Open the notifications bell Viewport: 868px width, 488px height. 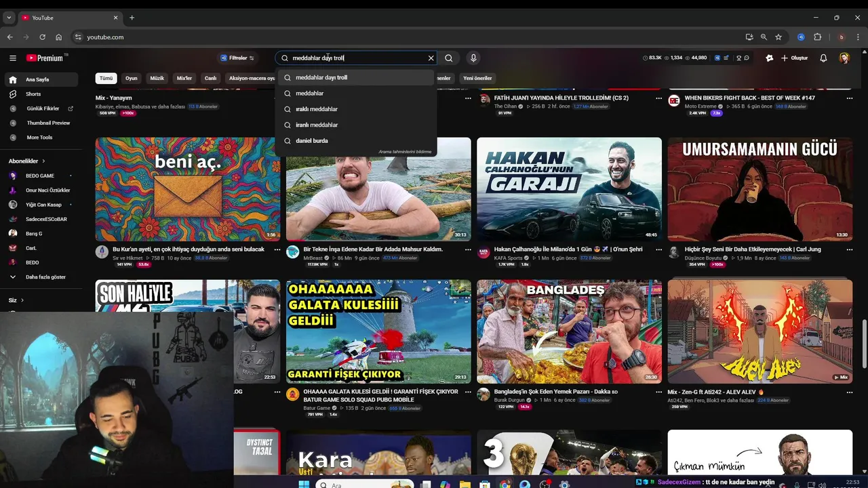[x=823, y=58]
